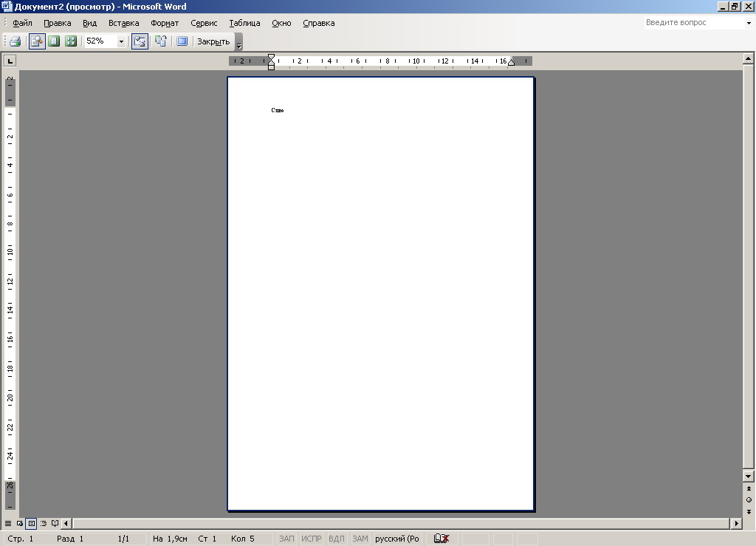Viewport: 756px width, 546px height.
Task: Switch to the Reading layout view button
Action: click(x=55, y=524)
